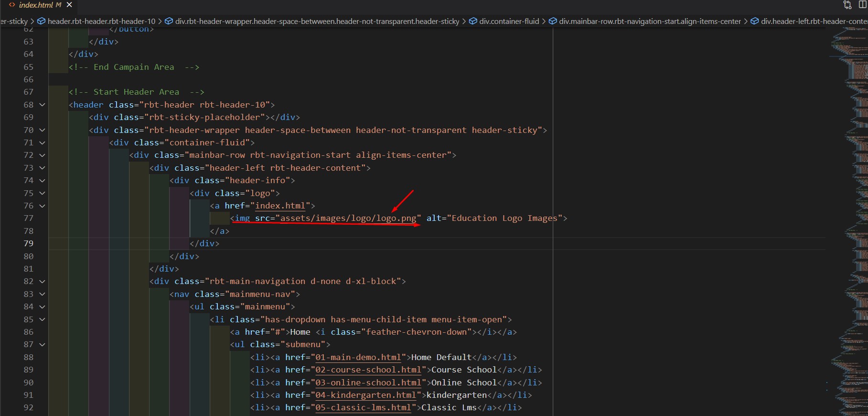Click the symbol icon before div.mainbar-row breadcrumb
This screenshot has width=868, height=416.
click(x=553, y=21)
